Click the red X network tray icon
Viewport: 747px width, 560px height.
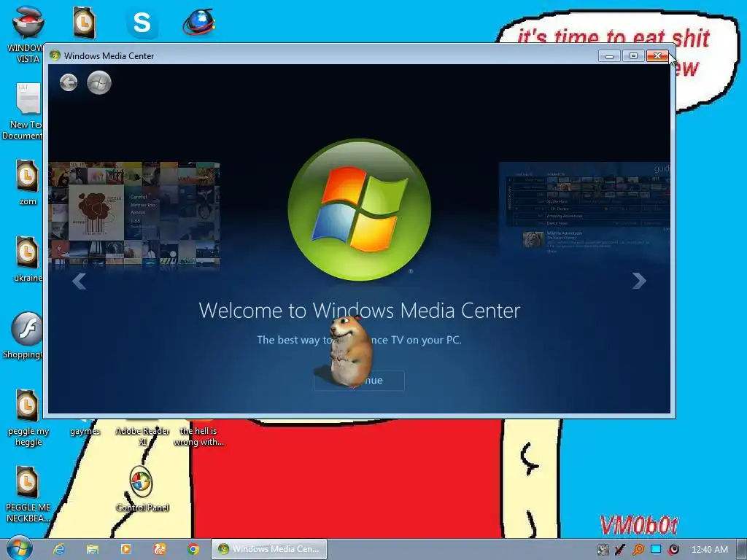[620, 550]
